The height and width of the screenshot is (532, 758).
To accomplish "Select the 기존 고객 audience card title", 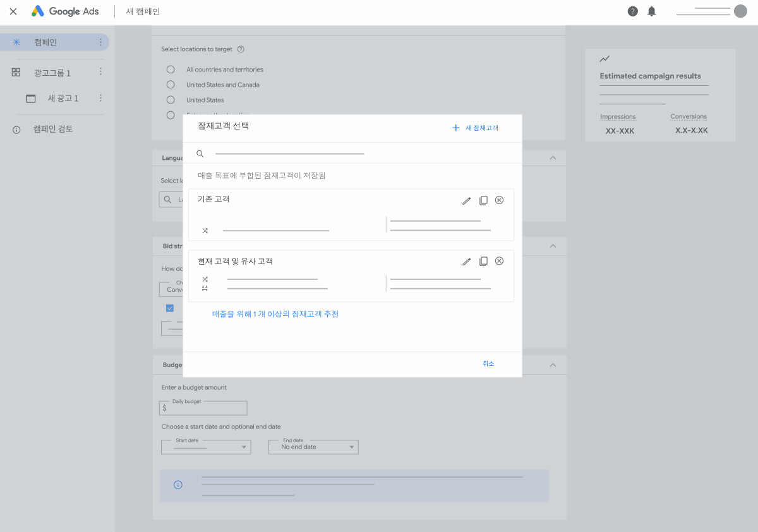I will tap(214, 199).
